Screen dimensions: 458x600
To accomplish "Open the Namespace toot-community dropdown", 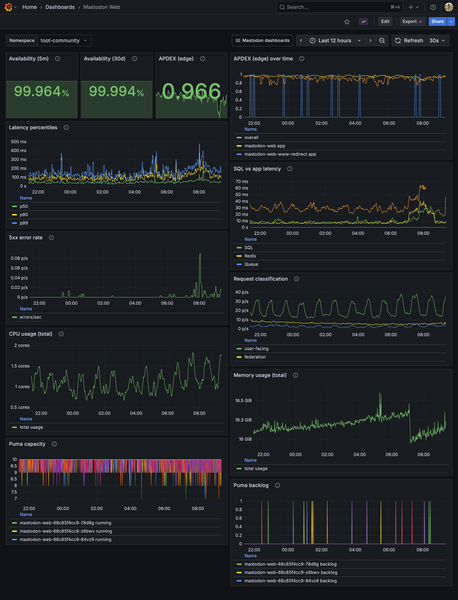I will (x=64, y=41).
